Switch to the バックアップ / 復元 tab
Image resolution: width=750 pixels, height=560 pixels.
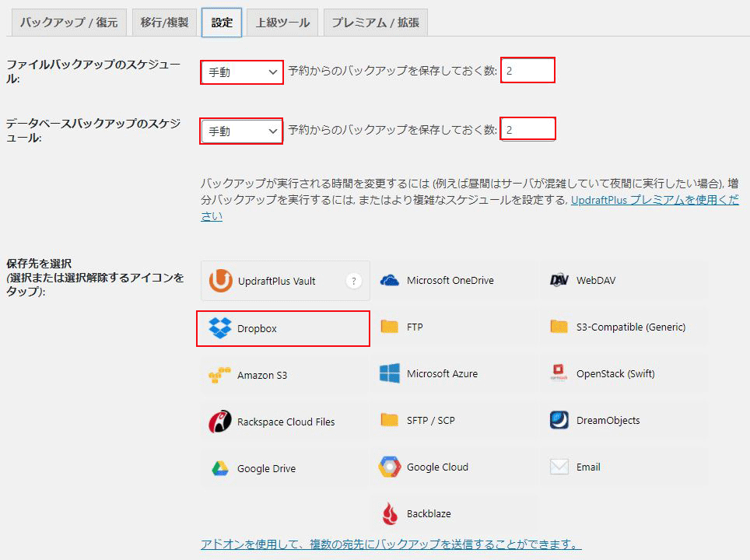[x=68, y=23]
